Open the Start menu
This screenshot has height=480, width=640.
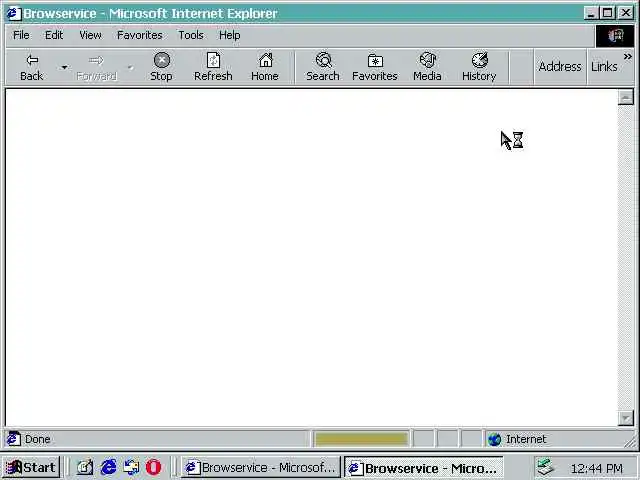point(31,467)
